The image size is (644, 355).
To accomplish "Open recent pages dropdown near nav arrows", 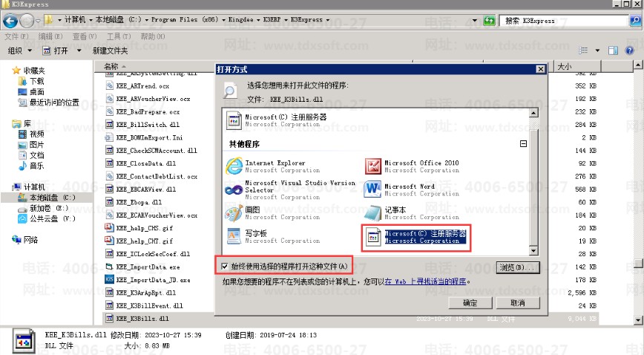I will (x=38, y=21).
